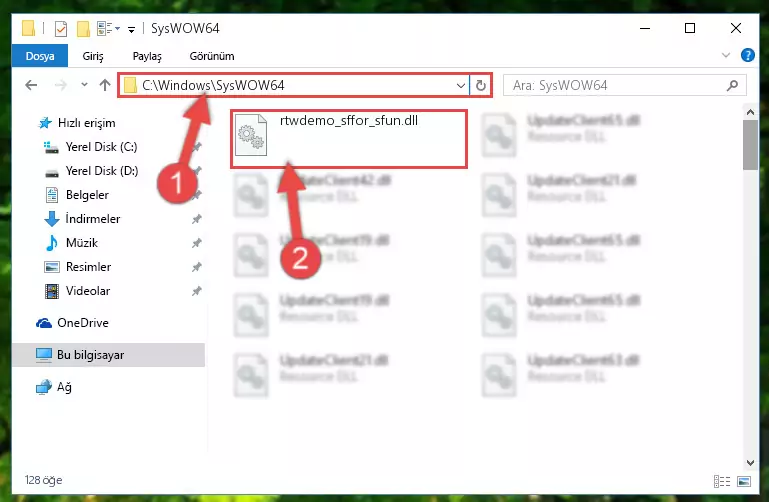769x502 pixels.
Task: Click the pin icon next to İndirmeler
Action: point(197,219)
